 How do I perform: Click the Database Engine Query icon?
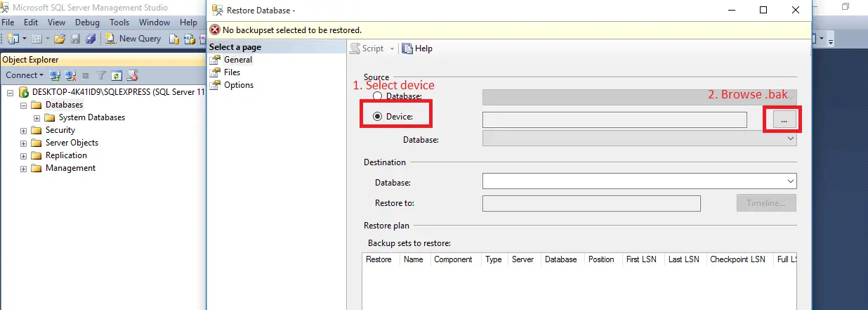click(x=173, y=39)
